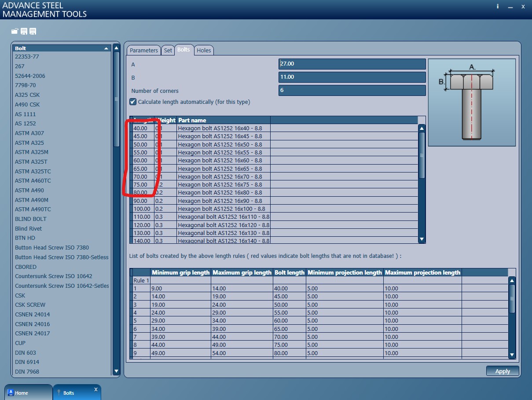Image resolution: width=532 pixels, height=400 pixels.
Task: Select A325 CSK in the bolt list
Action: tap(27, 95)
